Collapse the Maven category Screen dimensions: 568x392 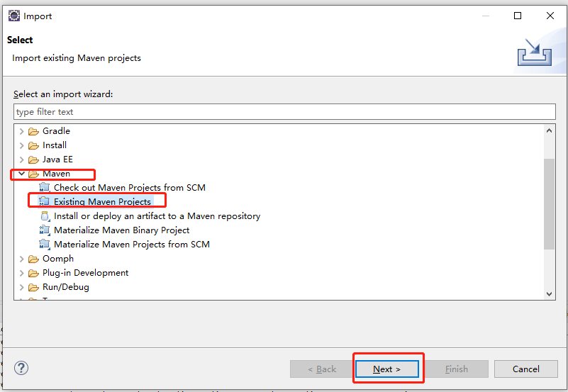(21, 174)
